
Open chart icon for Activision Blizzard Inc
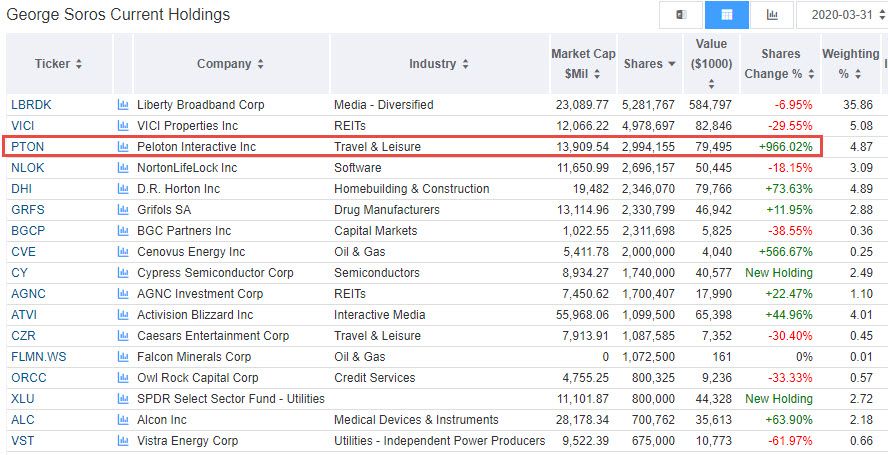tap(123, 314)
